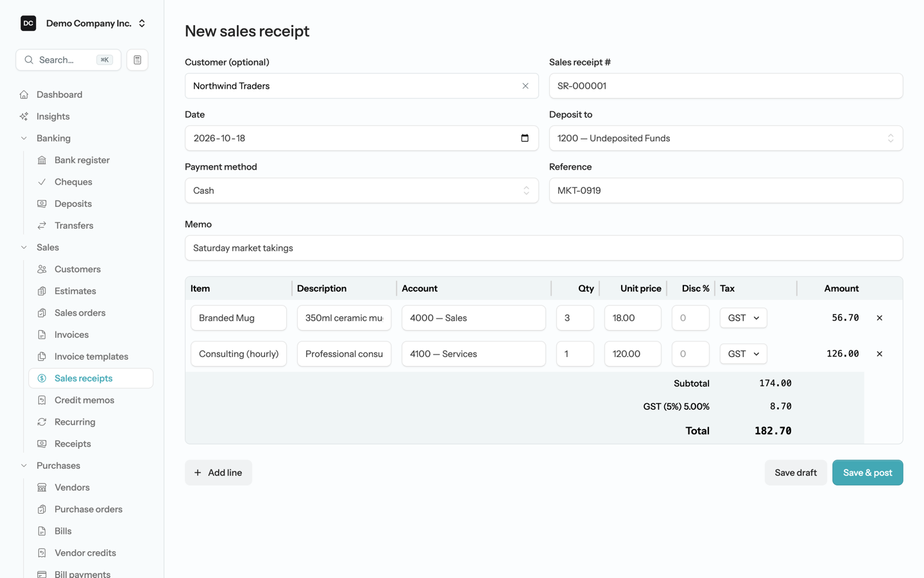Go to Purchase orders

(x=90, y=509)
